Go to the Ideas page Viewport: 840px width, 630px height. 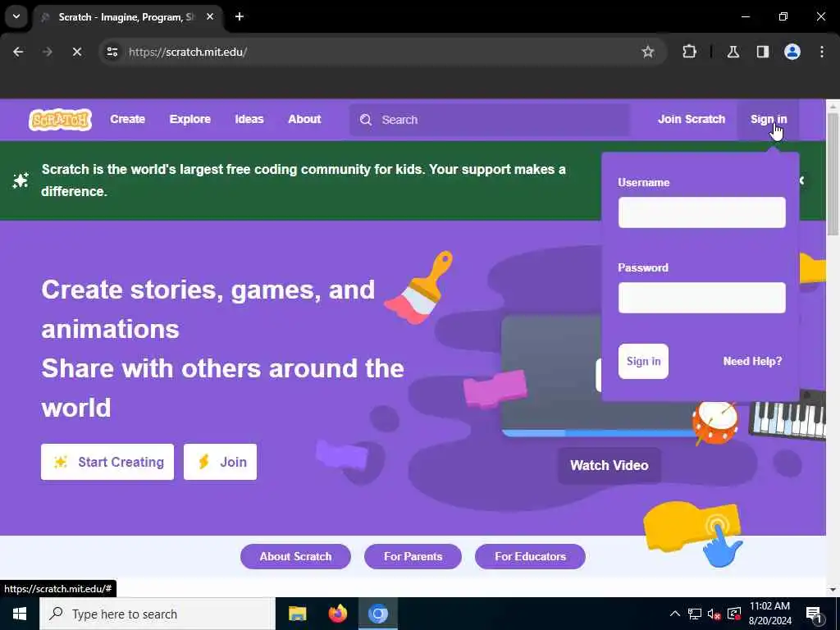pyautogui.click(x=249, y=119)
